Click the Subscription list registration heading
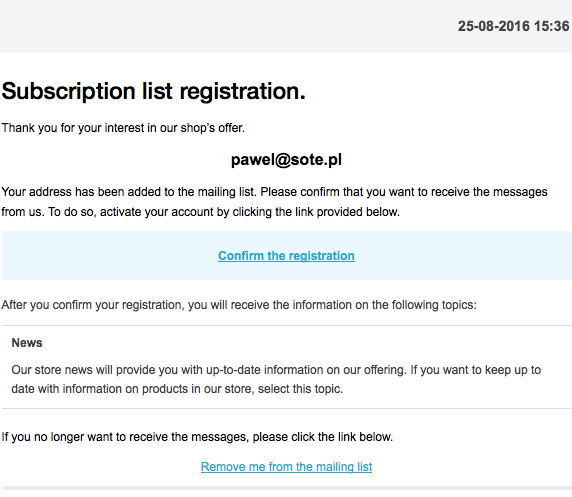 (x=154, y=91)
